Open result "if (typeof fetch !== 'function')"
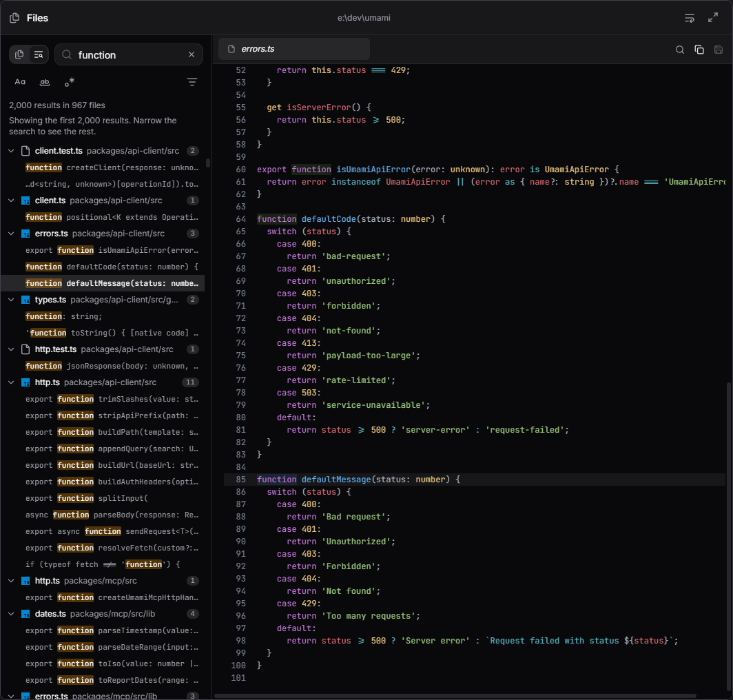The height and width of the screenshot is (700, 733). [103, 564]
